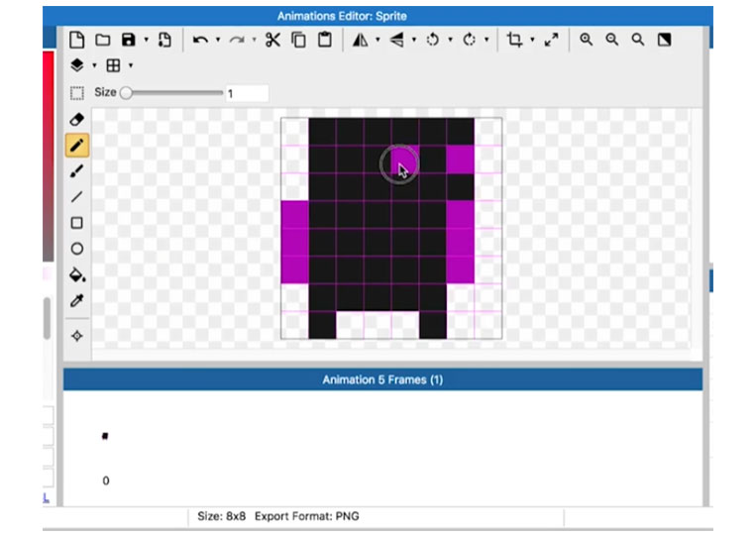Expand the redo history dropdown
Image resolution: width=756 pixels, height=536 pixels.
pos(254,40)
